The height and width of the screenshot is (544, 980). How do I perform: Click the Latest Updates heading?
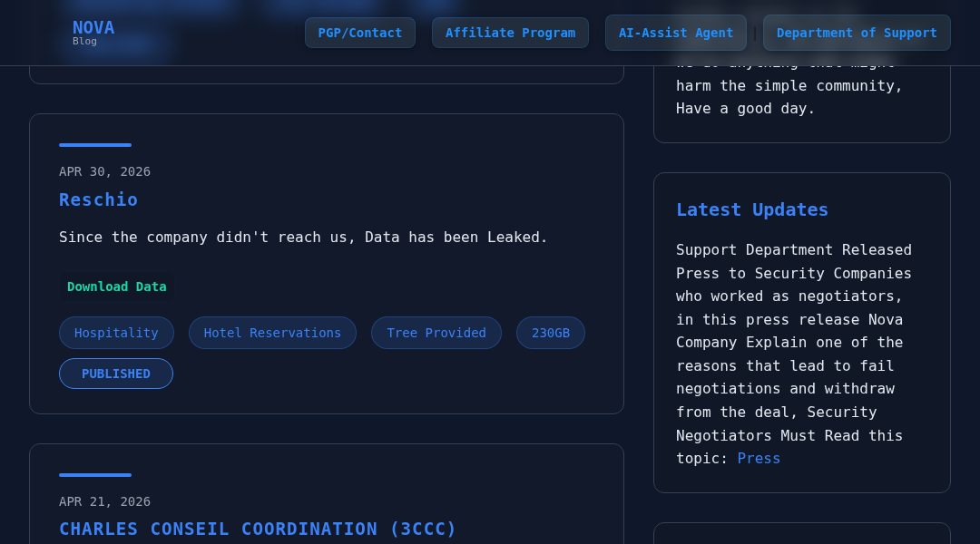[752, 209]
